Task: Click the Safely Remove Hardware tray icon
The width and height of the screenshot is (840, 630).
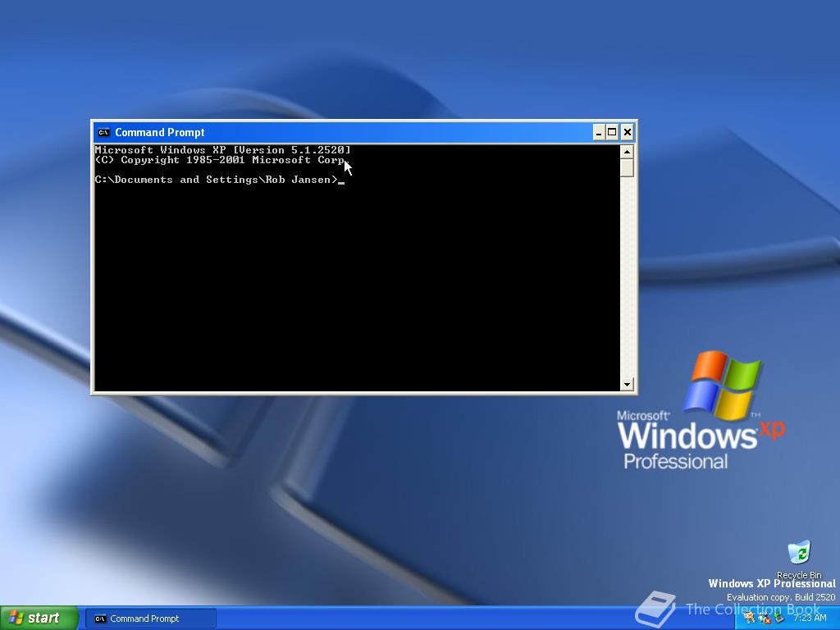Action: (x=779, y=617)
